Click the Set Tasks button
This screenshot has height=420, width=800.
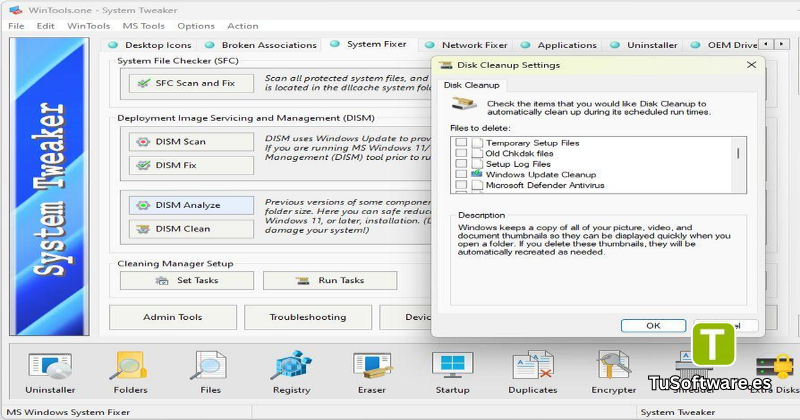pos(187,280)
